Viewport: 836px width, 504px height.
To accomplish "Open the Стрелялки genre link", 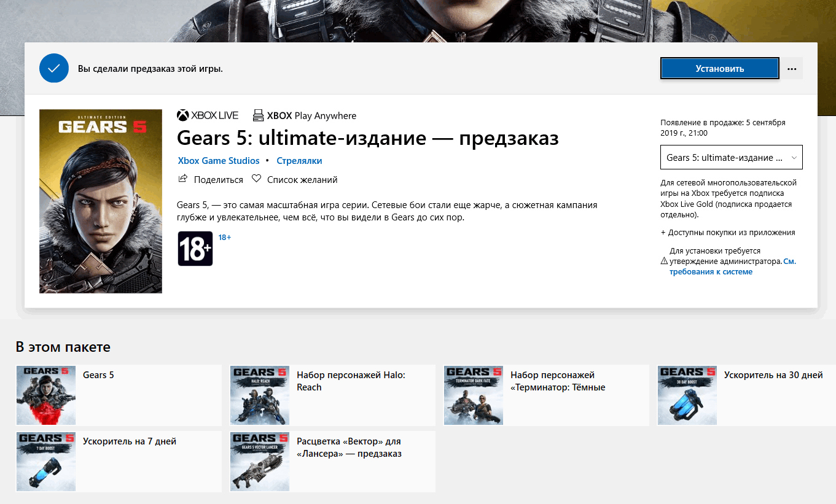I will [x=299, y=161].
